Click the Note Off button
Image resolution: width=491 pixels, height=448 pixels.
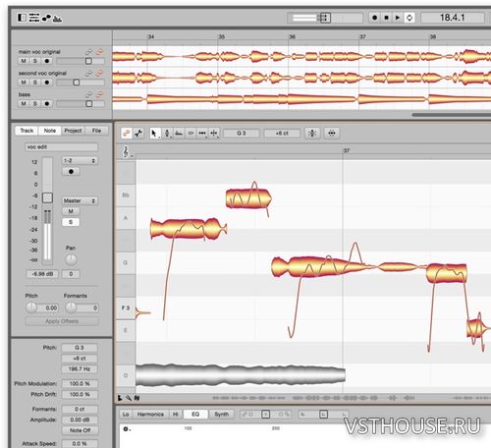[80, 430]
